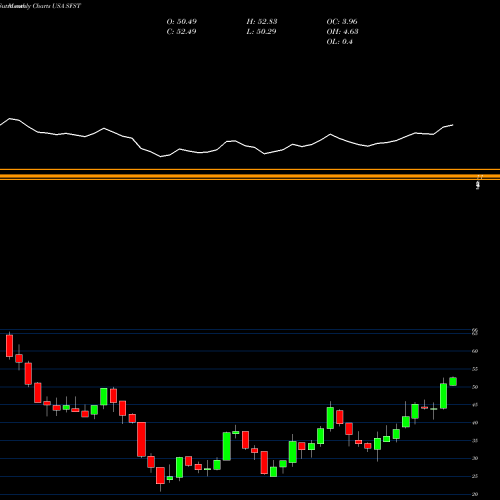
Task: Click the 50 price axis label
Action: (x=475, y=387)
